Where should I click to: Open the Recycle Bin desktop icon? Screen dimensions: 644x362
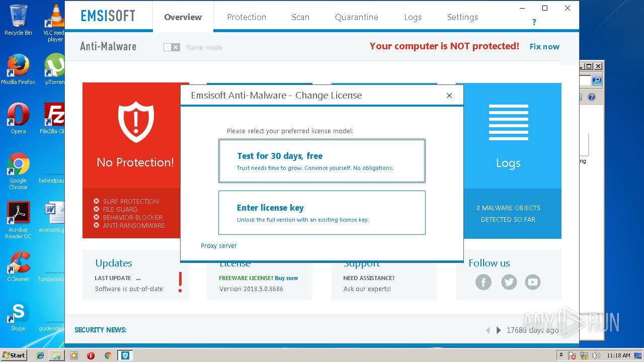coord(18,20)
